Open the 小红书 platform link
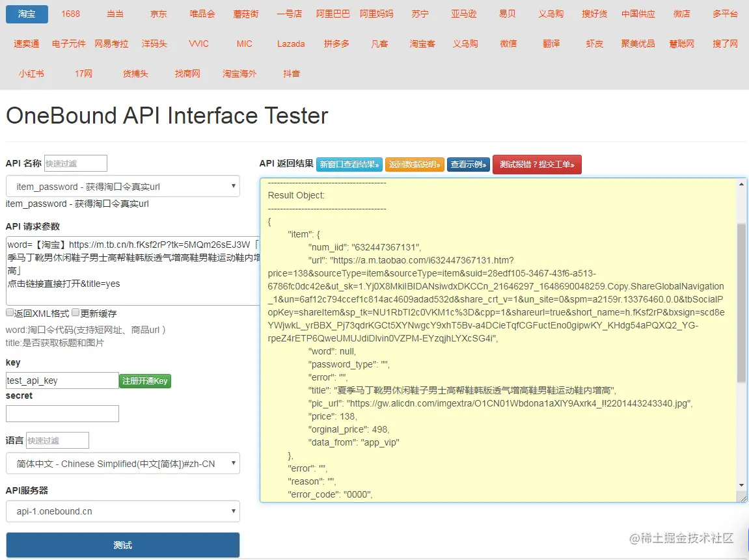This screenshot has width=749, height=560. pos(31,73)
